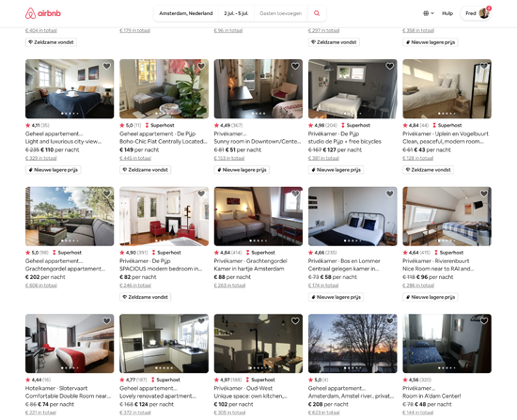Favorite the Boho-Chic Flat listing with the heart

(201, 66)
